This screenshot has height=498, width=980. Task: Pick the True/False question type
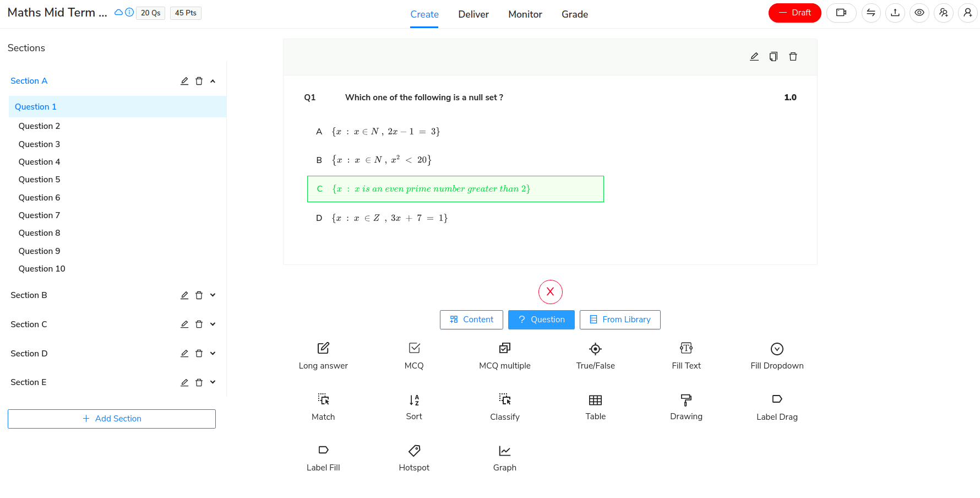(595, 356)
